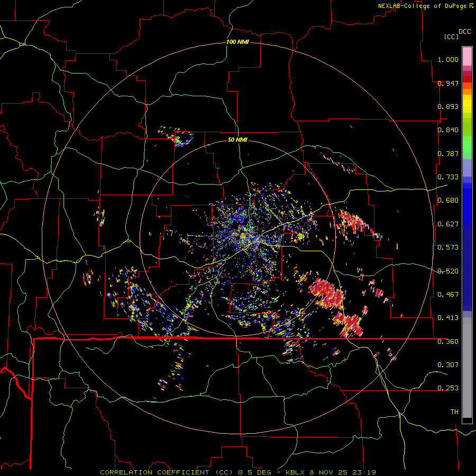The width and height of the screenshot is (476, 476).
Task: Select the 0.893 scale value
Action: [448, 106]
